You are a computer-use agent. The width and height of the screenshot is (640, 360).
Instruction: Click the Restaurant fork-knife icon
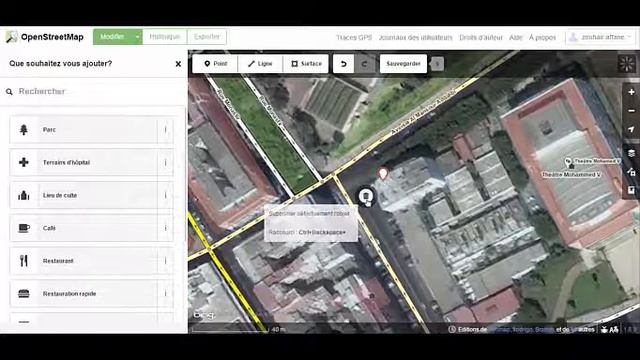click(24, 261)
